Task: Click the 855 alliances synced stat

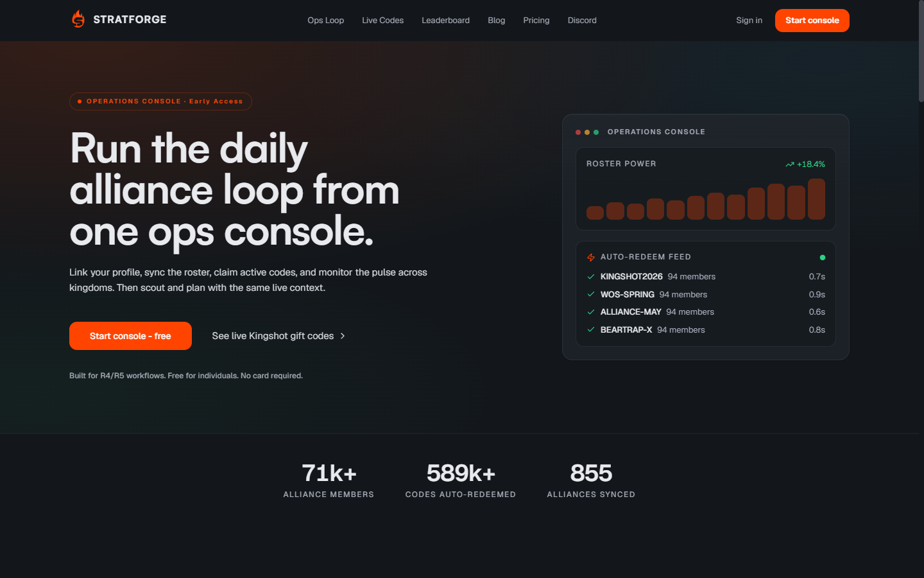Action: 591,480
